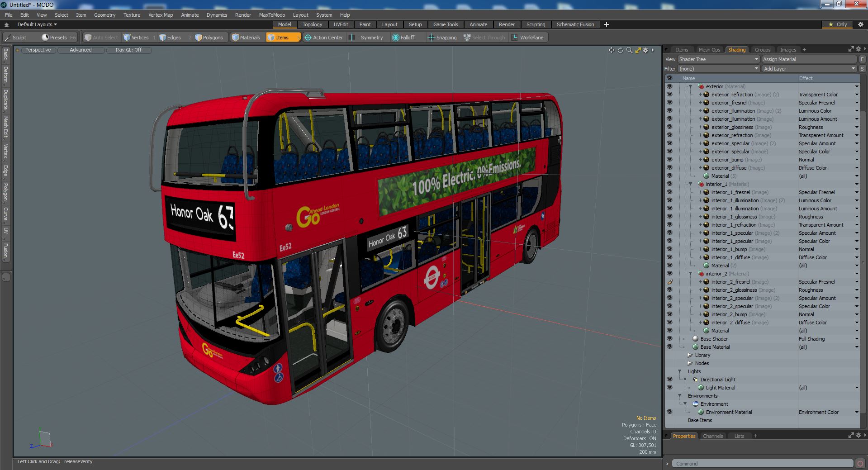
Task: Click the Command input field
Action: tap(762, 463)
